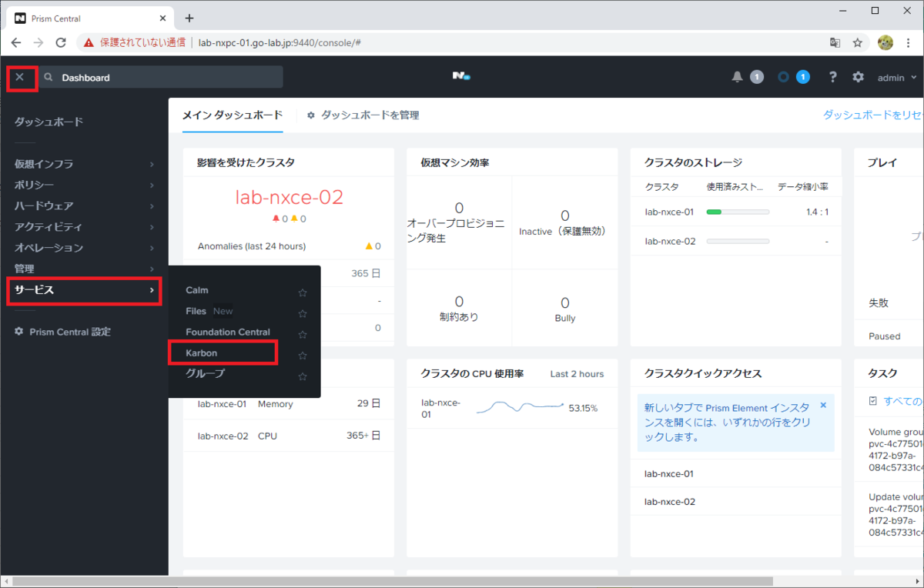Viewport: 924px width, 588px height.
Task: Open Prism Central 設定
Action: coord(62,332)
